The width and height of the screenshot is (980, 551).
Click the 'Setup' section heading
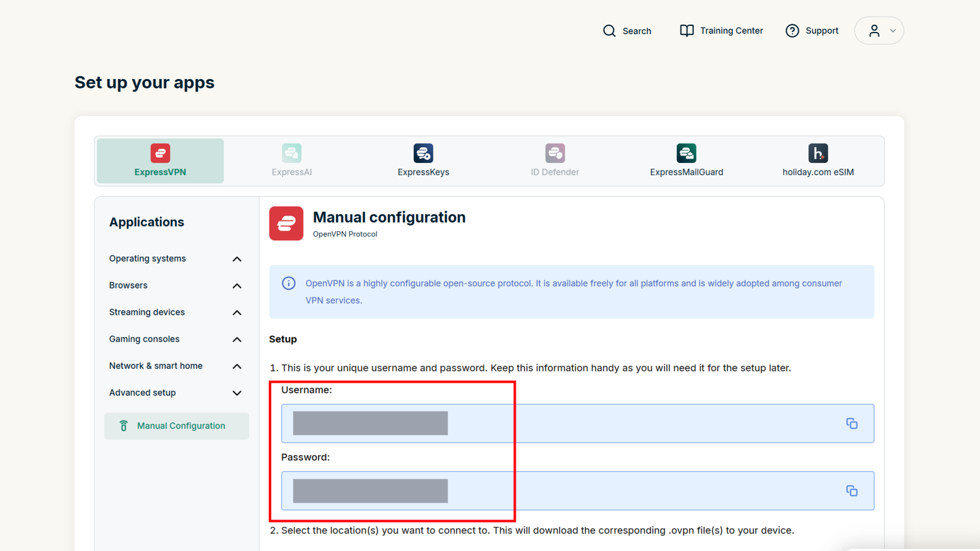click(283, 339)
